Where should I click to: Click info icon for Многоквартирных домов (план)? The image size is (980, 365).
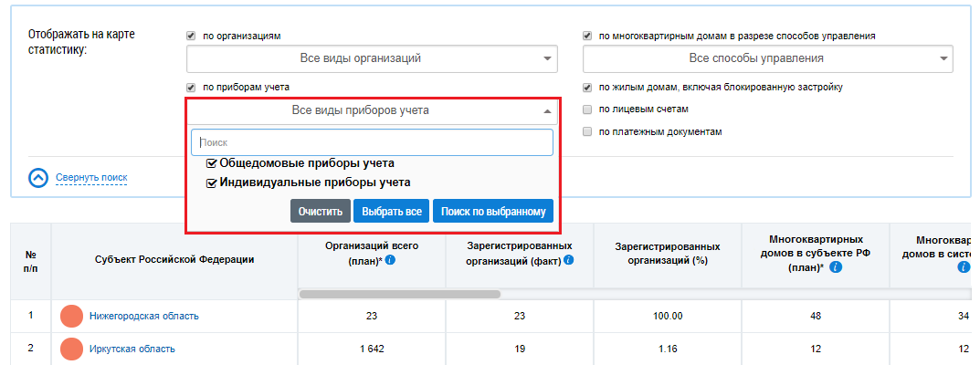pos(836,267)
